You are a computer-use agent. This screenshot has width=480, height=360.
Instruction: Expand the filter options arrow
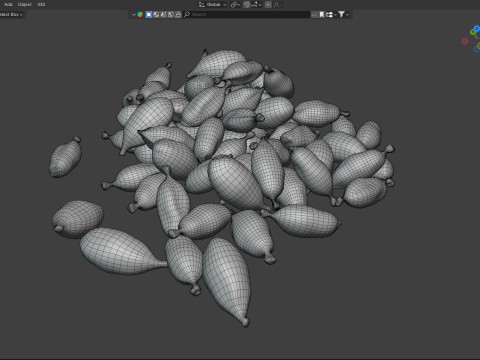click(x=347, y=15)
